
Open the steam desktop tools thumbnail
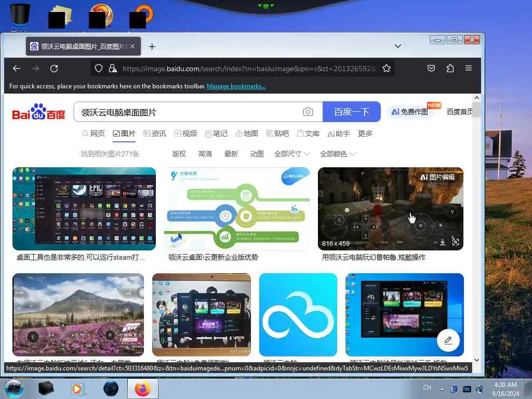(84, 209)
